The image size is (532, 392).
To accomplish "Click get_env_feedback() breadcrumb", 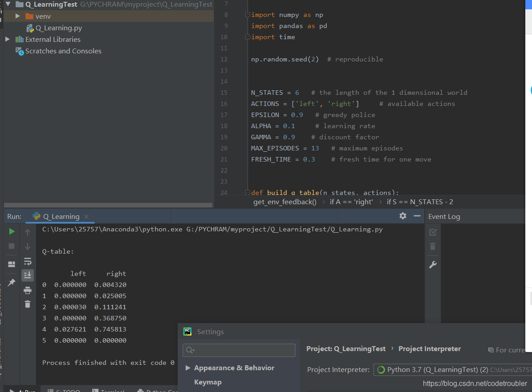I will [x=284, y=202].
